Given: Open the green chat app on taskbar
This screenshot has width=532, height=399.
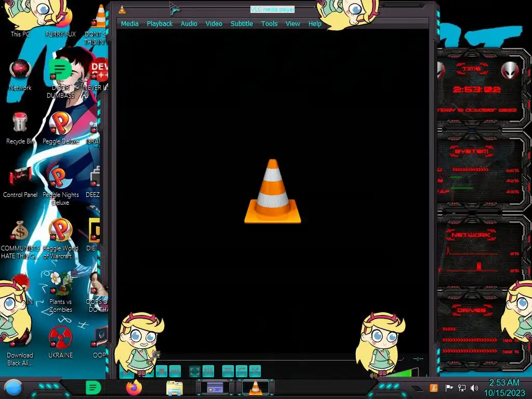Looking at the screenshot, I should pos(94,388).
